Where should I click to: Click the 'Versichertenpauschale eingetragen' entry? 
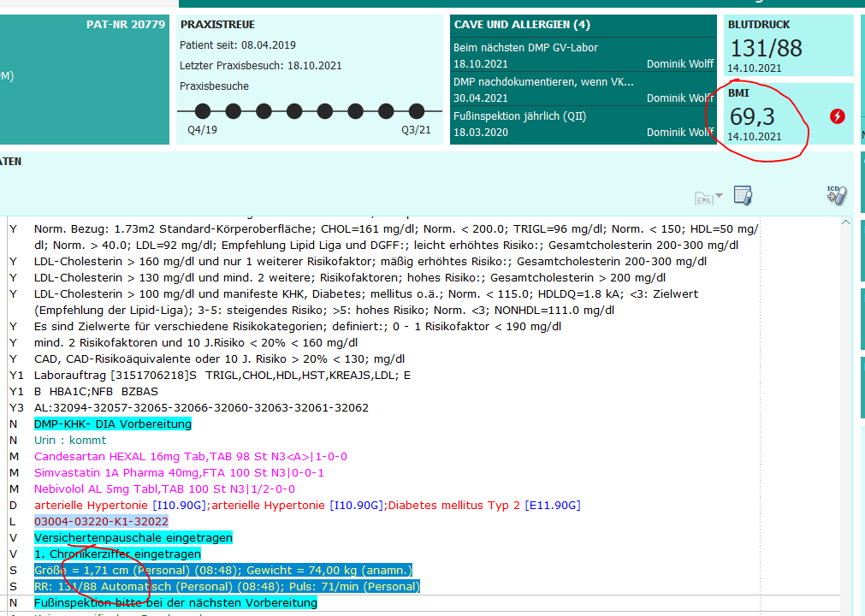(133, 538)
